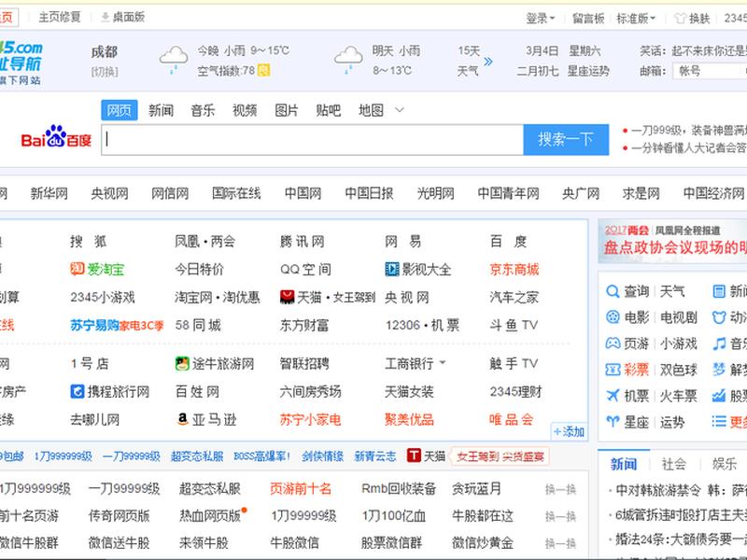747x560 pixels.
Task: Open the 唯品会 link
Action: coord(511,419)
